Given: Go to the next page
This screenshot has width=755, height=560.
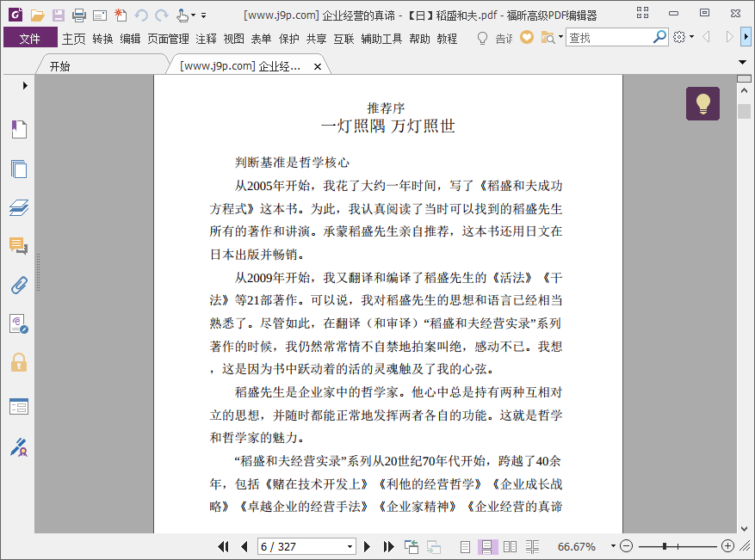Looking at the screenshot, I should click(x=367, y=546).
